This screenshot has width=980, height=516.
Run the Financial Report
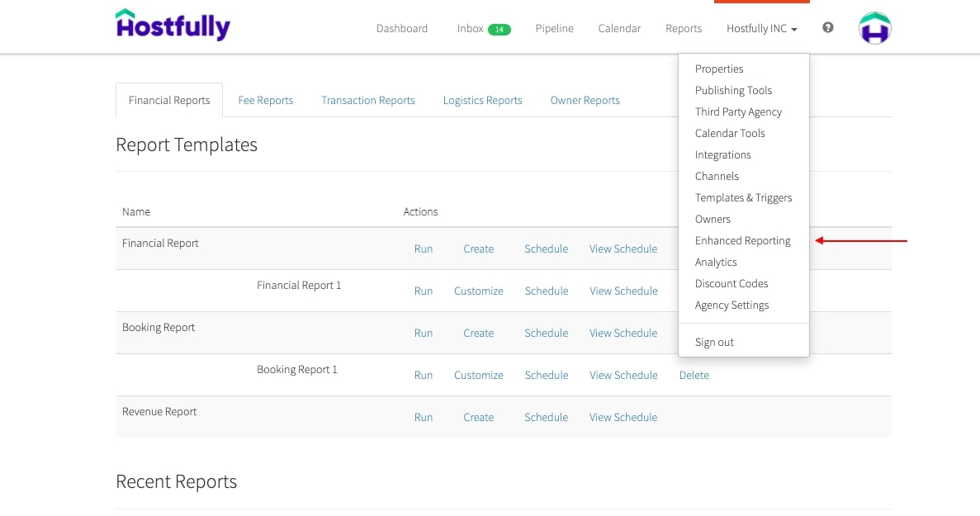423,249
